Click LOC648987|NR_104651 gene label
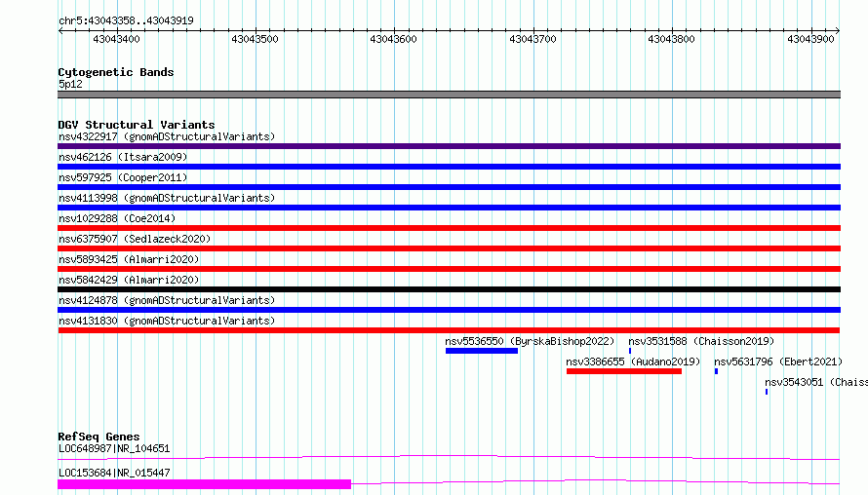Image resolution: width=868 pixels, height=495 pixels. pos(114,448)
